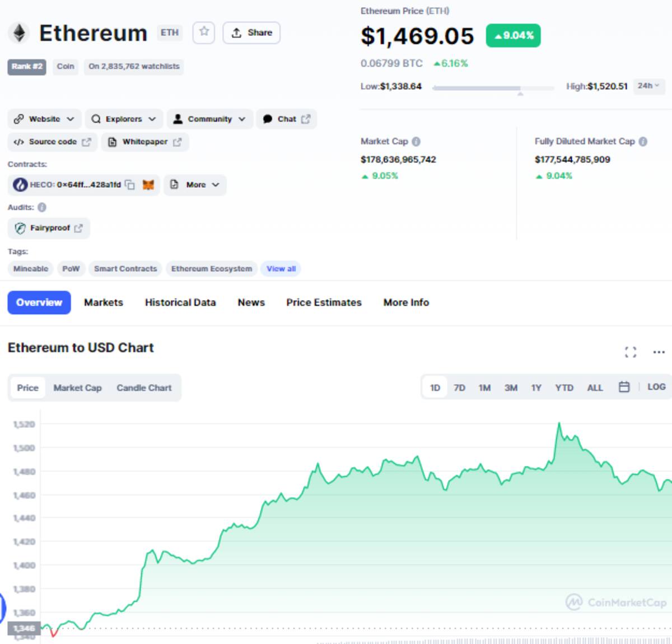672x644 pixels.
Task: Click the 9.04% price change badge
Action: (513, 35)
